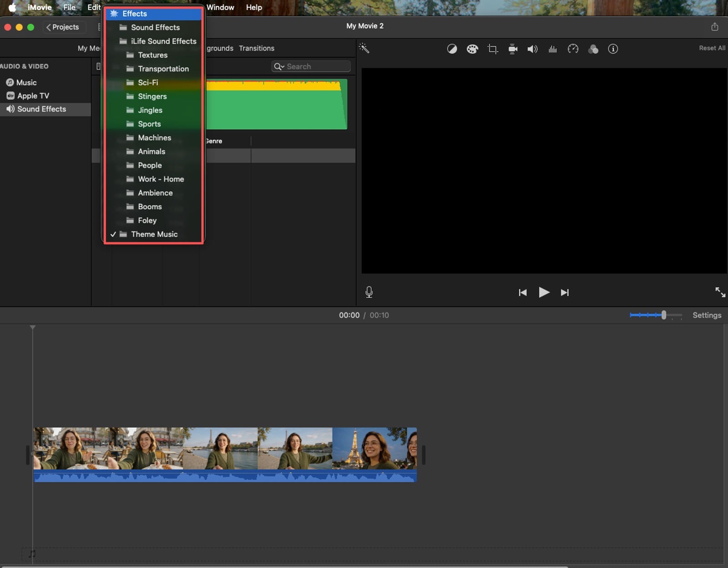728x568 pixels.
Task: Click Genre column header
Action: (214, 141)
